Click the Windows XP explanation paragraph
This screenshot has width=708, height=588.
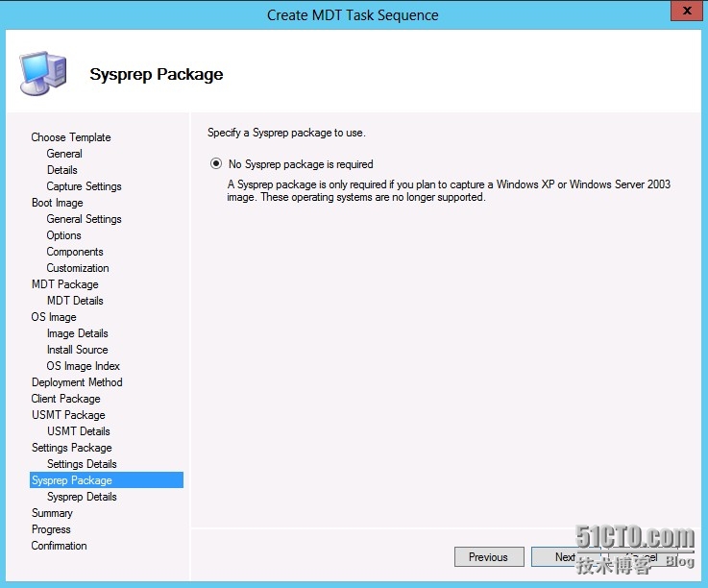(x=449, y=190)
